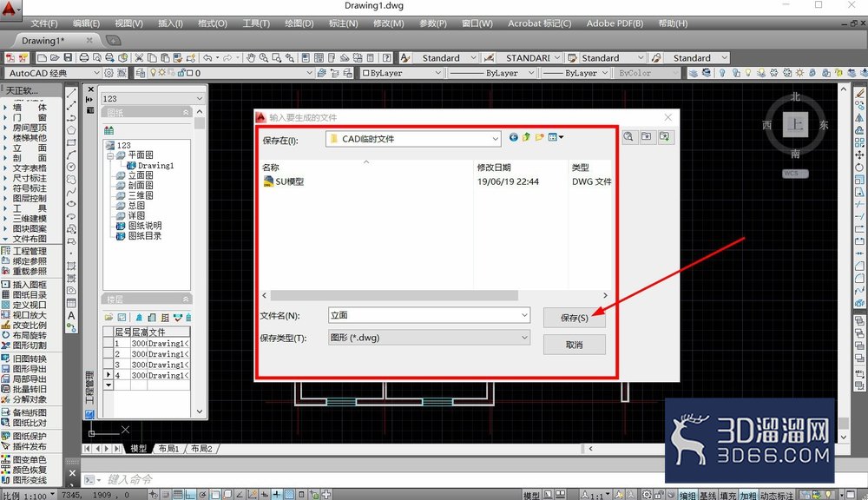
Task: Click the 保存(S) button
Action: pyautogui.click(x=574, y=318)
